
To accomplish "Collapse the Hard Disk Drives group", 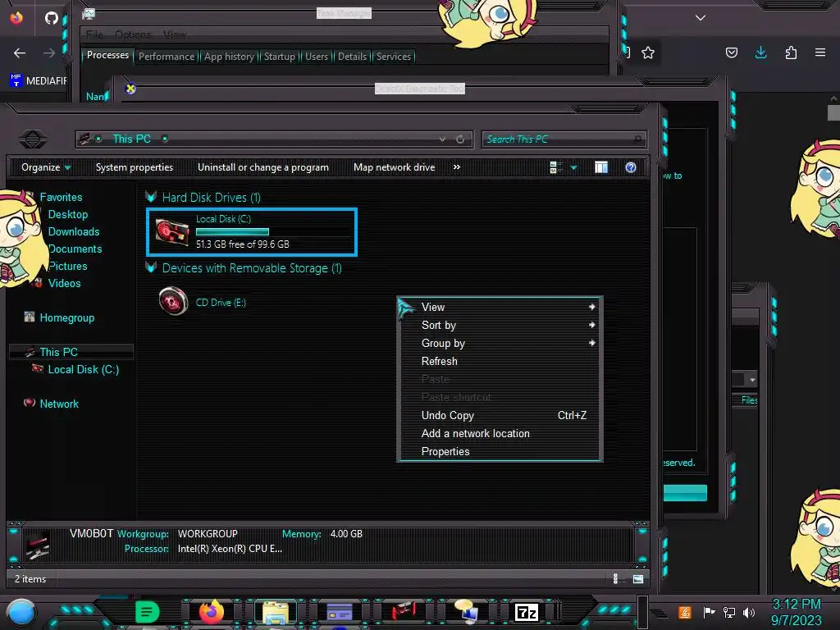I will click(151, 197).
